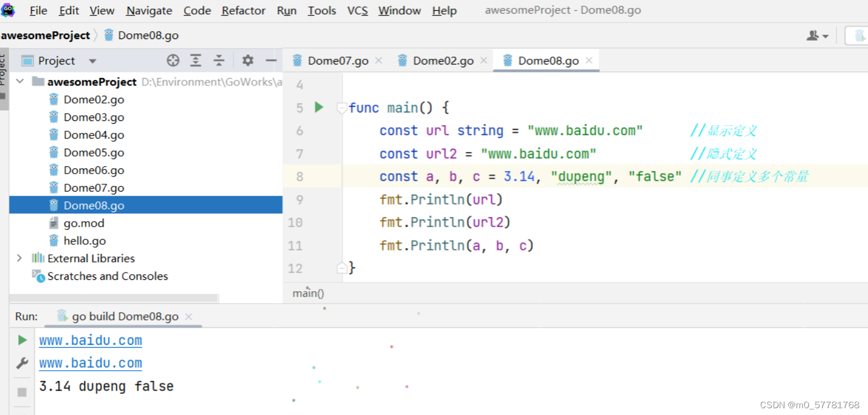Click fmt.Println(url2) on line 10
Viewport: 868px width, 415px height.
[x=445, y=222]
